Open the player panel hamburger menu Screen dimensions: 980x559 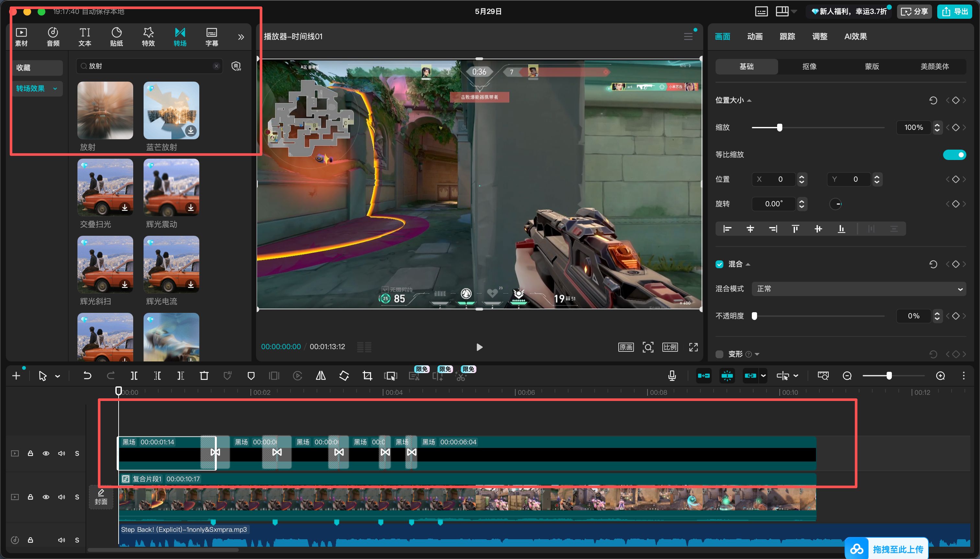tap(688, 37)
